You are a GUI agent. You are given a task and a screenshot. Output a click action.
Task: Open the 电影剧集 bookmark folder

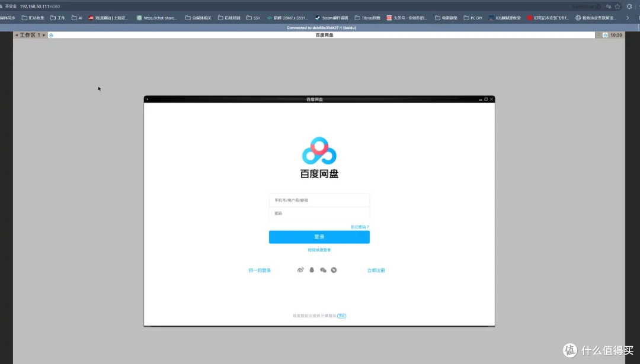tap(446, 18)
